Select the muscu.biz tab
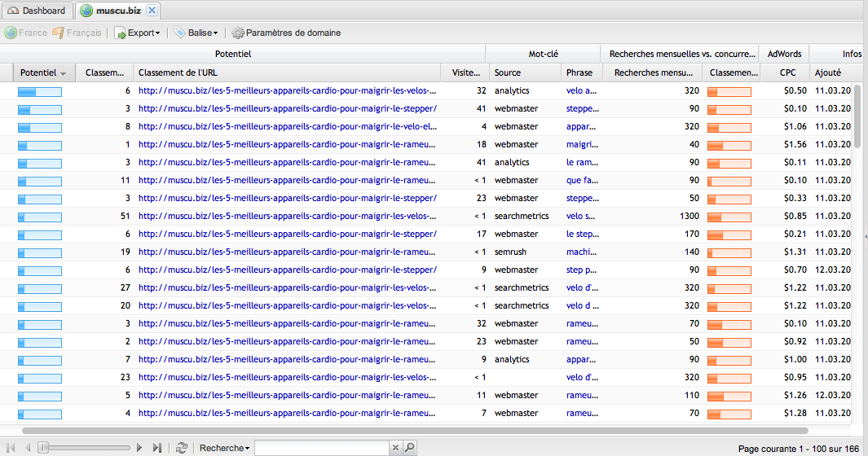868x456 pixels. coord(118,11)
